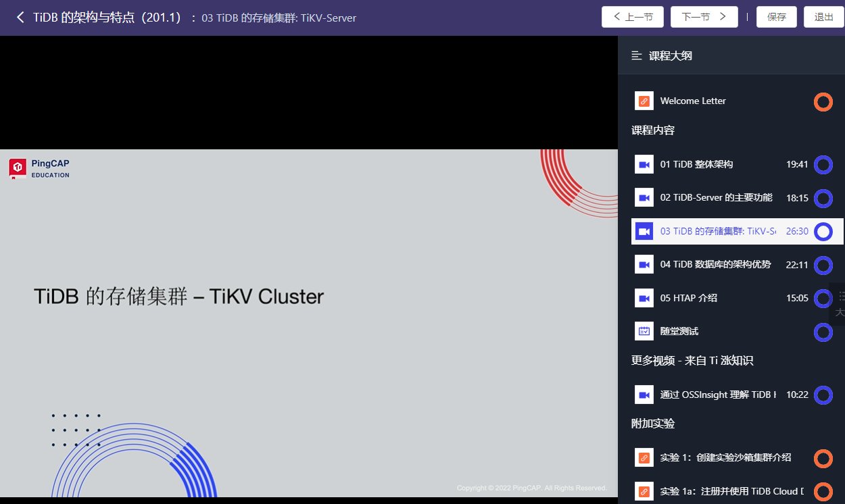Open 通过 OSSInsight 理解 TiDB video
This screenshot has height=504, width=845.
(x=718, y=395)
